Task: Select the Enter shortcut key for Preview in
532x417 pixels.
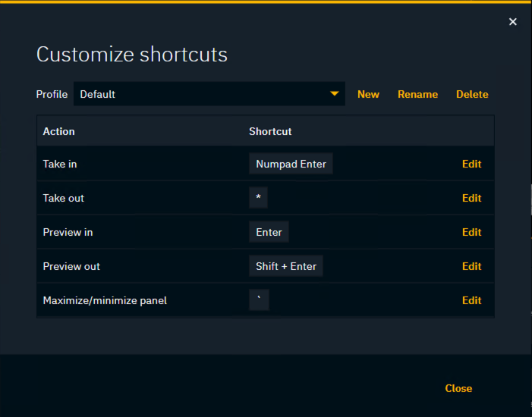Action: (269, 232)
